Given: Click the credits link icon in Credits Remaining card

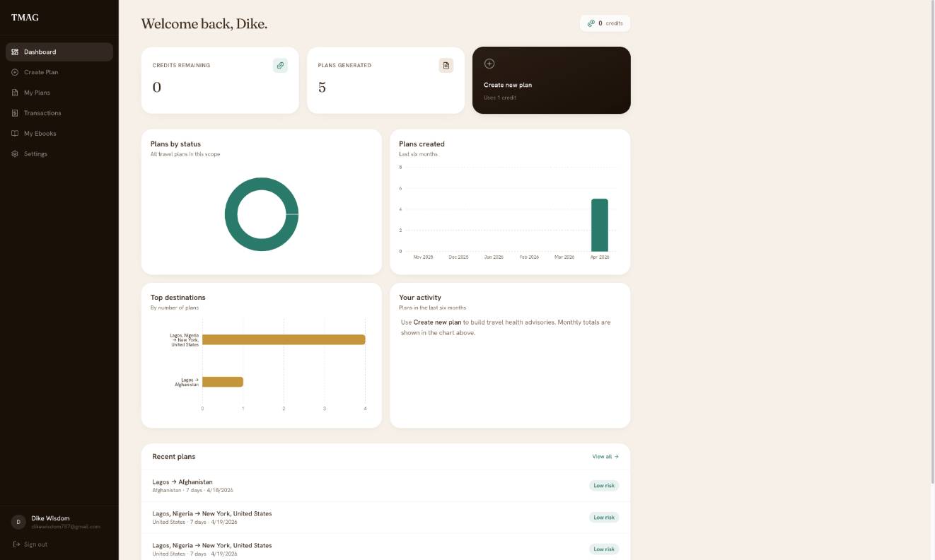Looking at the screenshot, I should tap(280, 65).
